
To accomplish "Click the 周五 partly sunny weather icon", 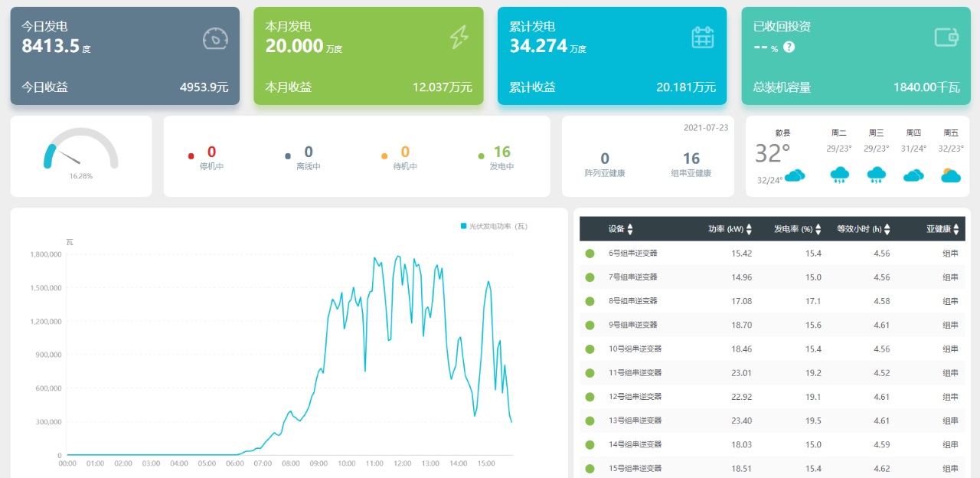I will (x=951, y=175).
